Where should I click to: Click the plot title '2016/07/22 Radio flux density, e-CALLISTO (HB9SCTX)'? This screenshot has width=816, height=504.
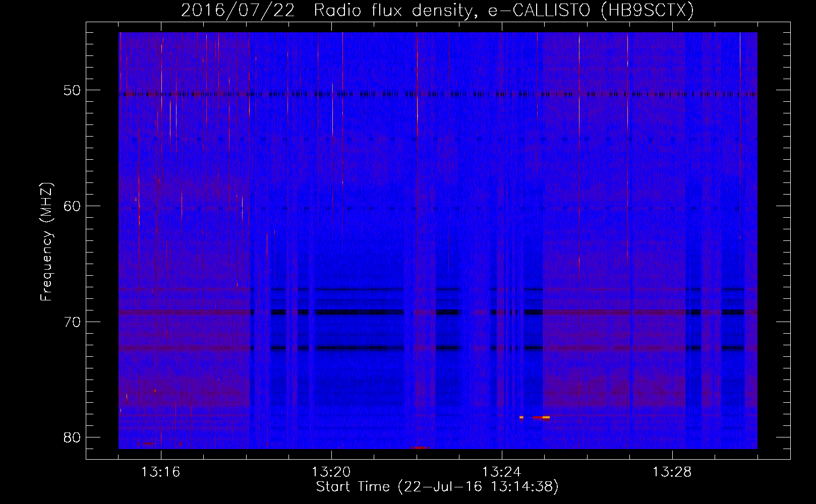(x=437, y=10)
